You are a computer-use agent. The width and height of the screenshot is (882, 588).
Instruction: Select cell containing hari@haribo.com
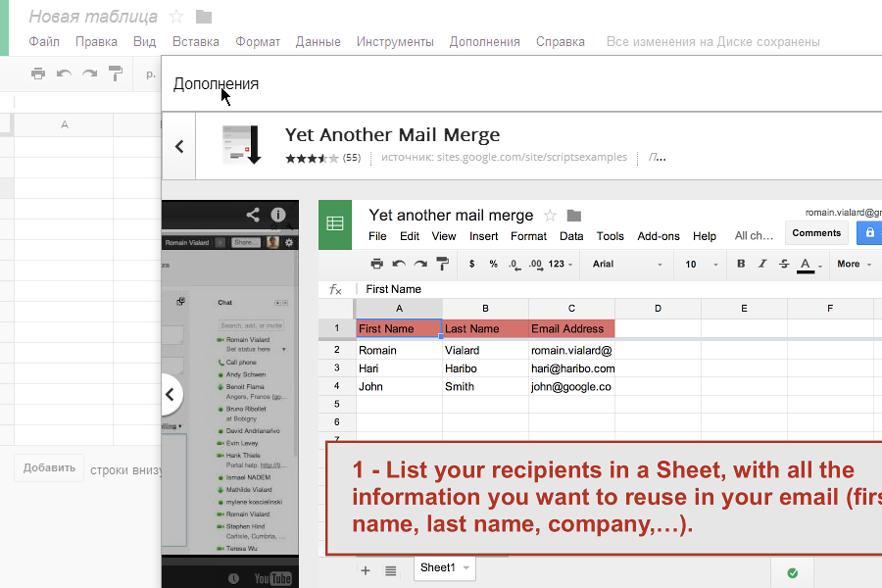coord(571,368)
